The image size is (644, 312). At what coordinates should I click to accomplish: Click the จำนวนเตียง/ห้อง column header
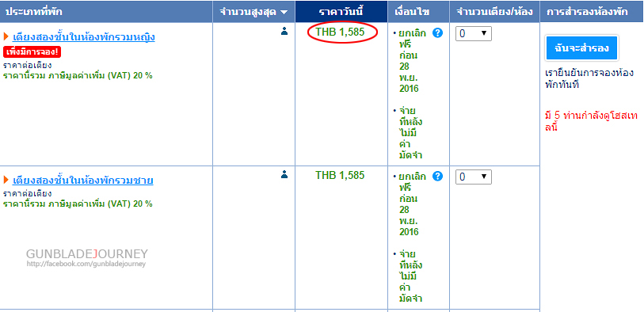[494, 12]
